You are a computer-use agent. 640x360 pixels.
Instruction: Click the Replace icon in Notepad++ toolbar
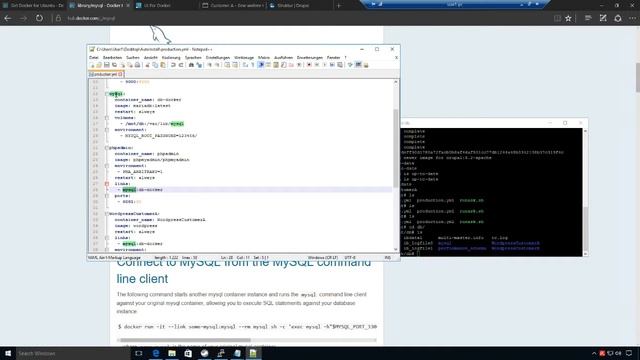[200, 65]
